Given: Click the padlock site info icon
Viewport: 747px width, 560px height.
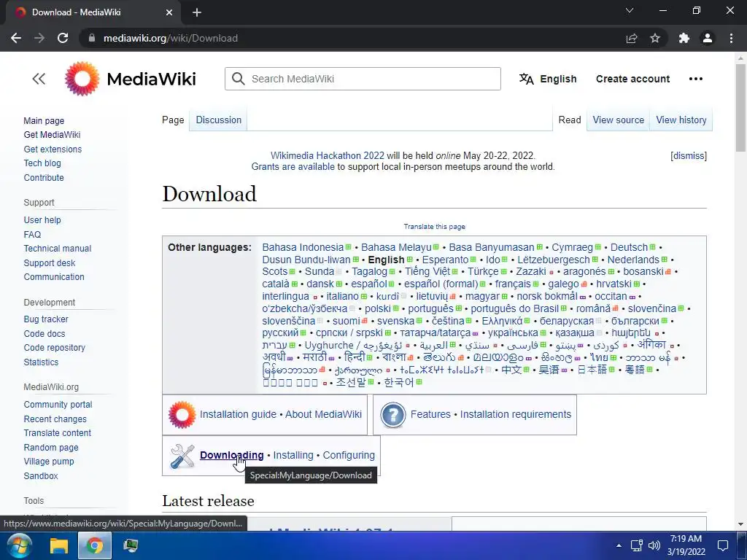Looking at the screenshot, I should 92,38.
